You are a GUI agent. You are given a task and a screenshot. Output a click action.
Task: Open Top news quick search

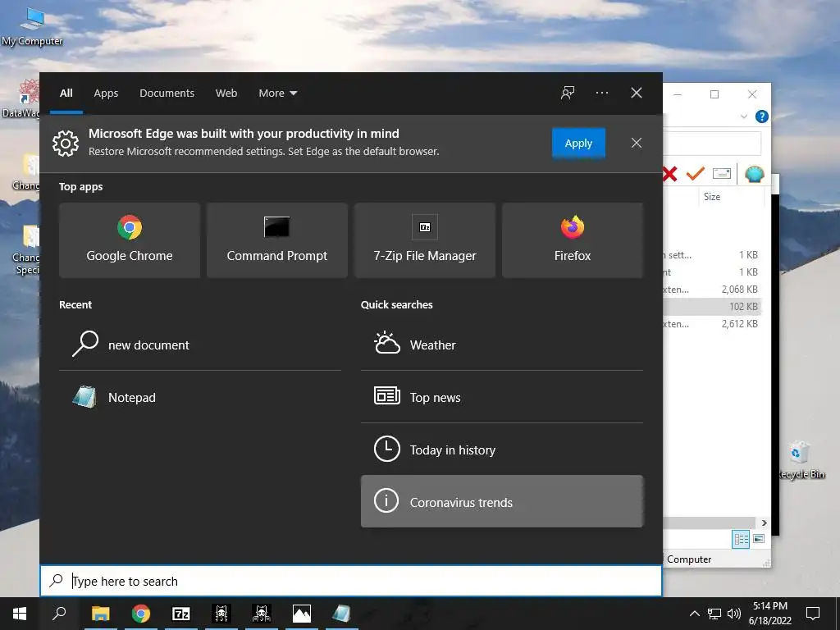[502, 398]
